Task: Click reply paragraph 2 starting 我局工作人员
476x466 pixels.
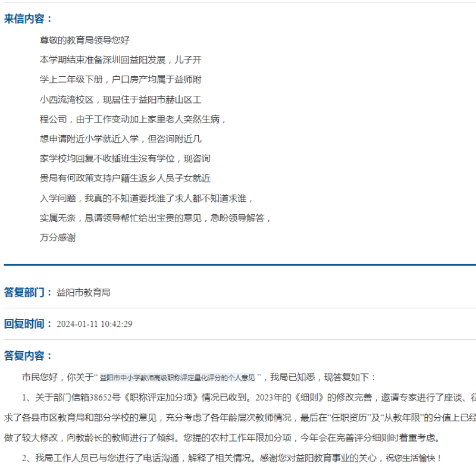Action: coord(232,458)
